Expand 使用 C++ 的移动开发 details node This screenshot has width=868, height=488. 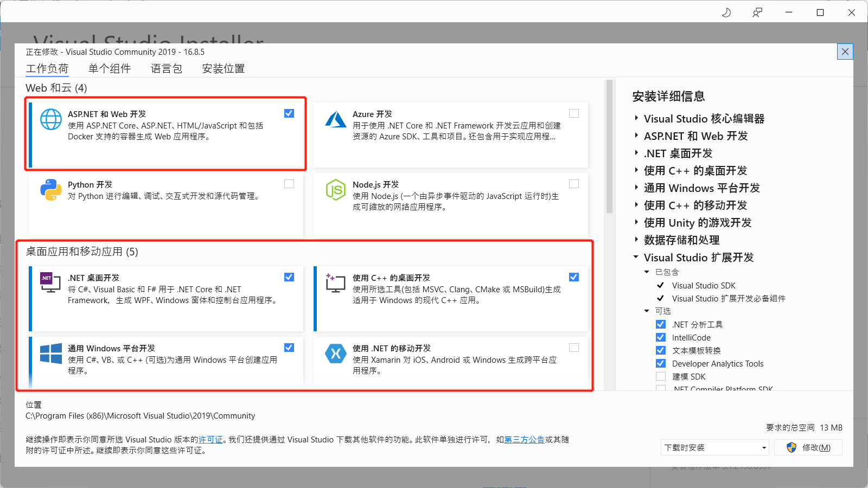636,205
